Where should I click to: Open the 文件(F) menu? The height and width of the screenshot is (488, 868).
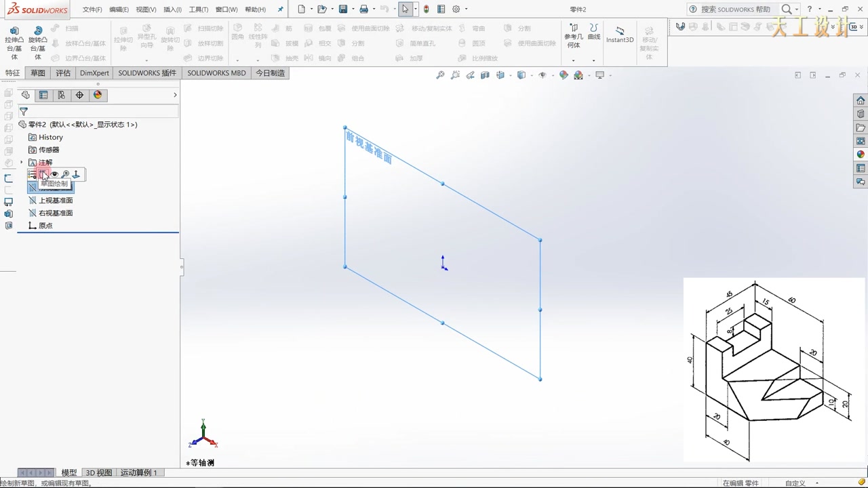[x=92, y=9]
